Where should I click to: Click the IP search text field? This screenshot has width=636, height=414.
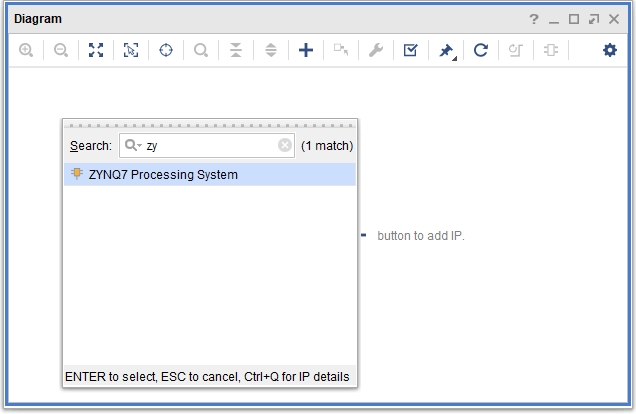[x=207, y=146]
